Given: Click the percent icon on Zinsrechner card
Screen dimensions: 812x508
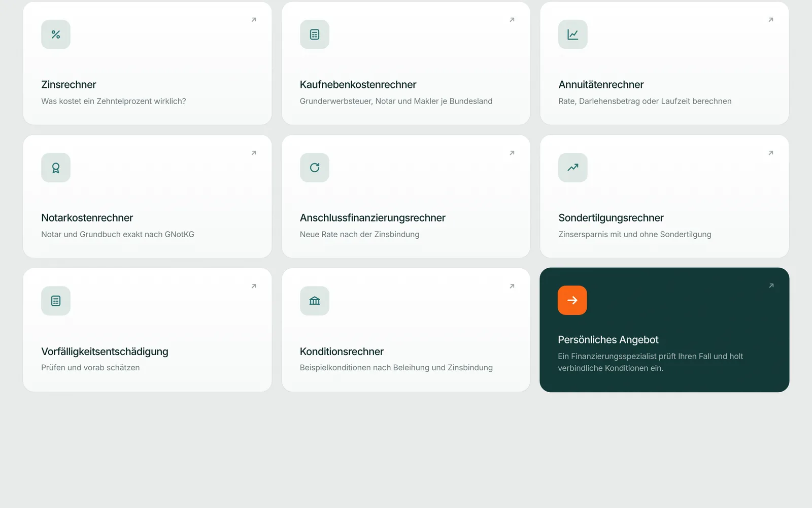Looking at the screenshot, I should (x=56, y=35).
